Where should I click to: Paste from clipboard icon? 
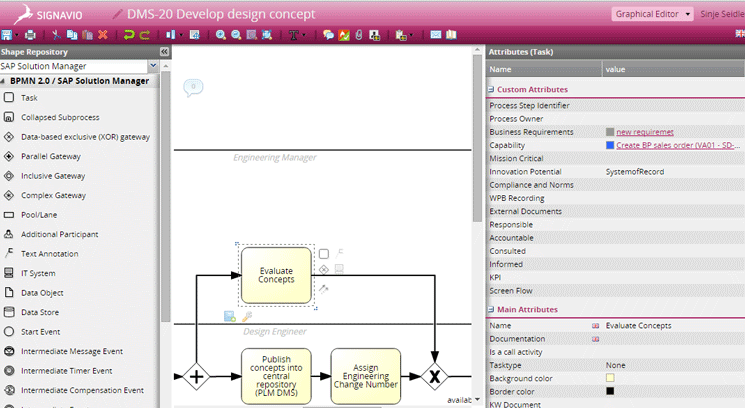pos(87,35)
